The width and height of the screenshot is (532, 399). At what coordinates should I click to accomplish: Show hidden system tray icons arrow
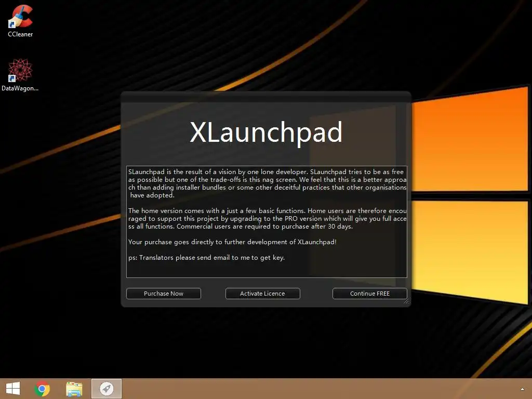pos(522,389)
